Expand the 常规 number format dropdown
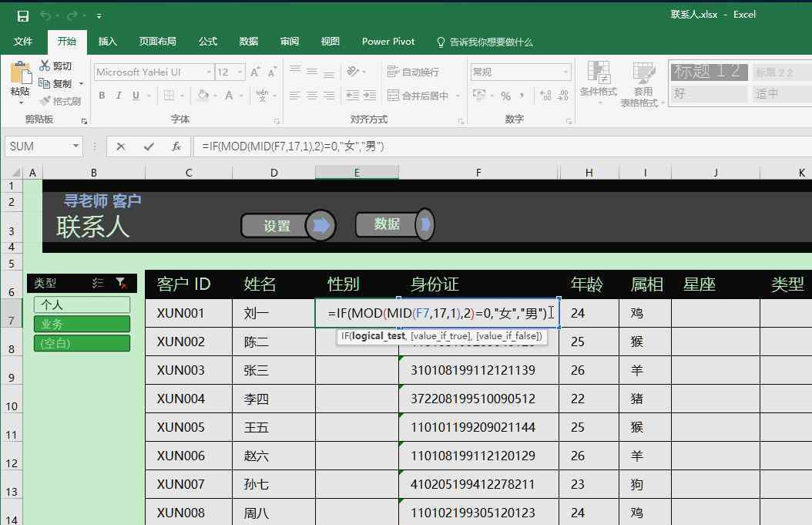The width and height of the screenshot is (812, 525). click(566, 72)
